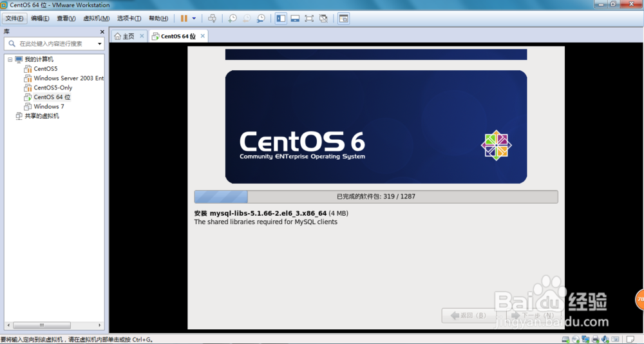Toggle the console view icon
Screen dimensions: 644x344
tap(343, 19)
